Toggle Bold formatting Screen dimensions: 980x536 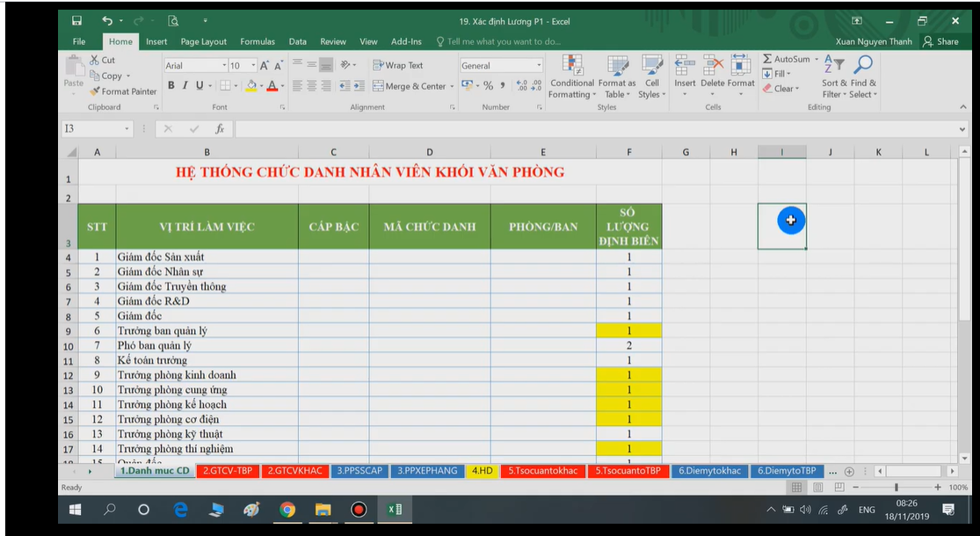171,85
